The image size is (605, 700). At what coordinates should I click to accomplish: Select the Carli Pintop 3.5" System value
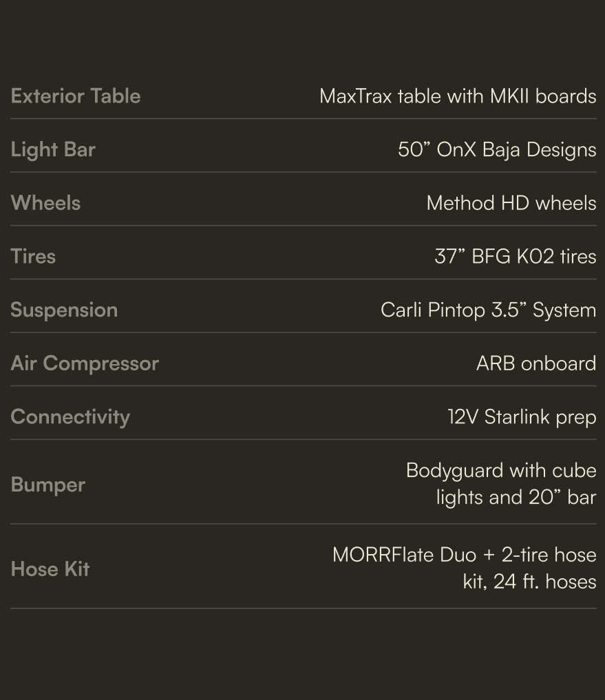coord(489,310)
